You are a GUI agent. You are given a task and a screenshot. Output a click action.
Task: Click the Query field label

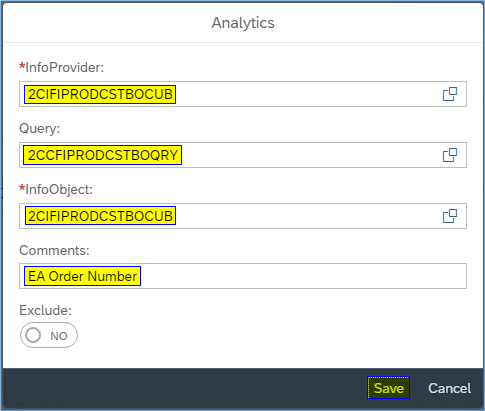[40, 129]
